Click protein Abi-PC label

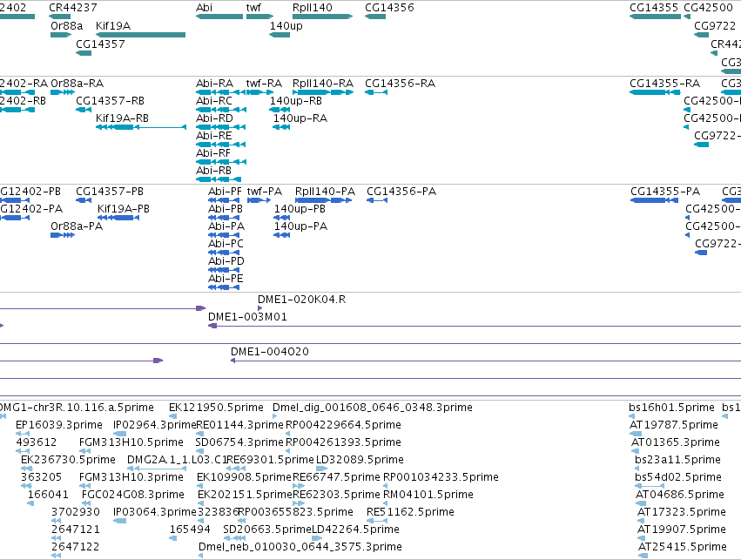pos(226,244)
